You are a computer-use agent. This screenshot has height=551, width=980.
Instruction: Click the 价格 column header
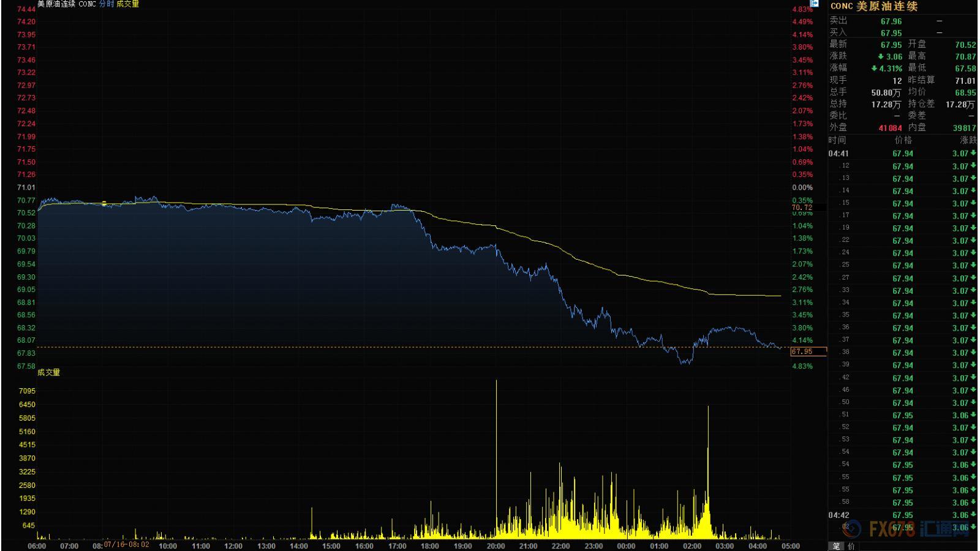pos(903,140)
